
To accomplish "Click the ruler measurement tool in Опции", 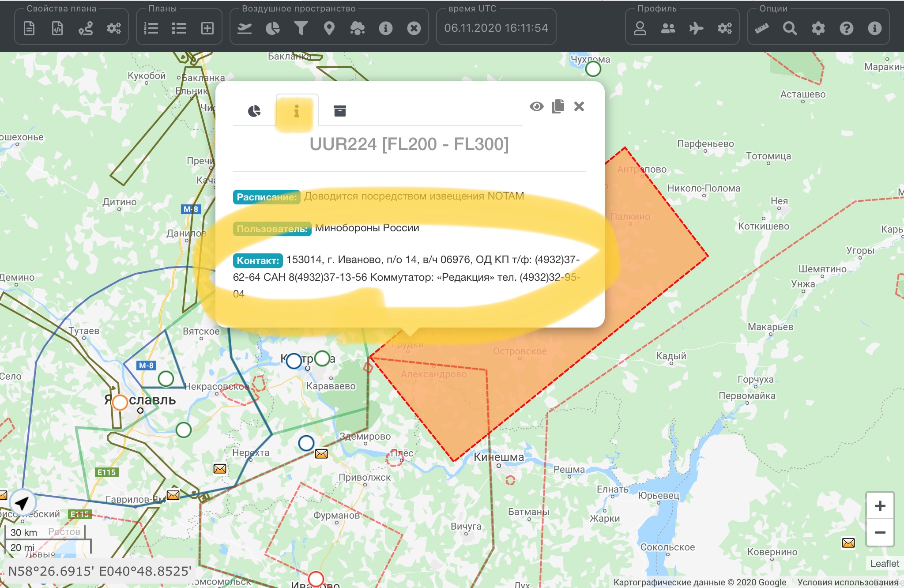I will click(761, 29).
